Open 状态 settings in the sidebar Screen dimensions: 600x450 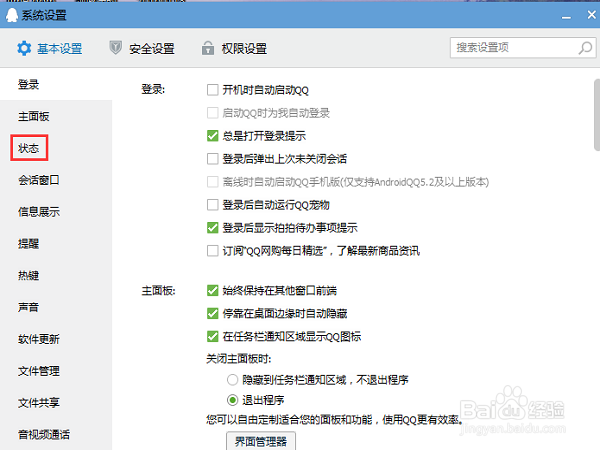(29, 148)
